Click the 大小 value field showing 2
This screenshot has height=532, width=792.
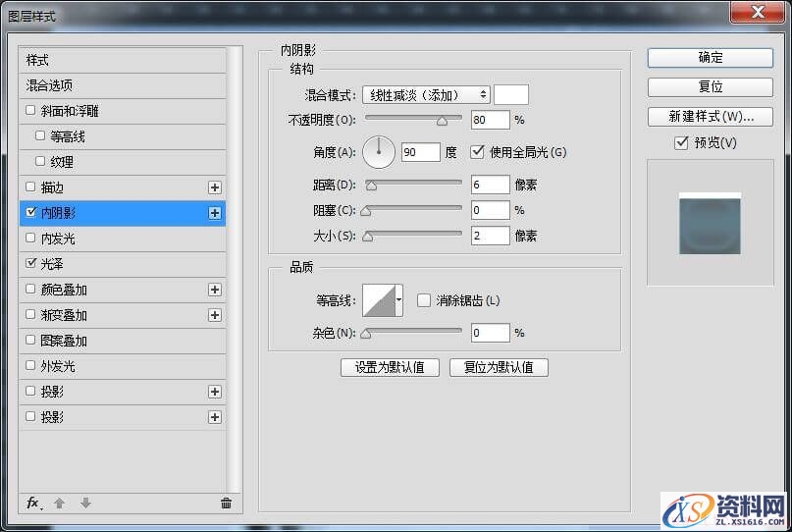click(x=490, y=236)
